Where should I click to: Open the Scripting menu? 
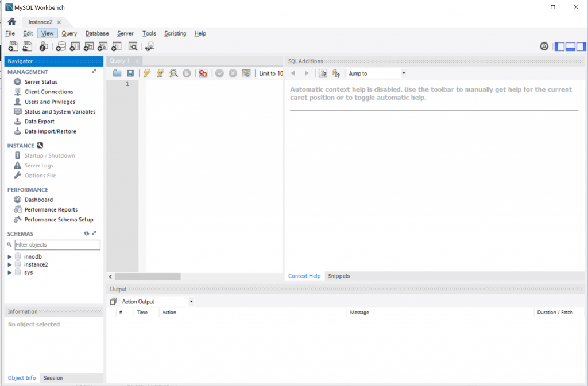click(175, 33)
